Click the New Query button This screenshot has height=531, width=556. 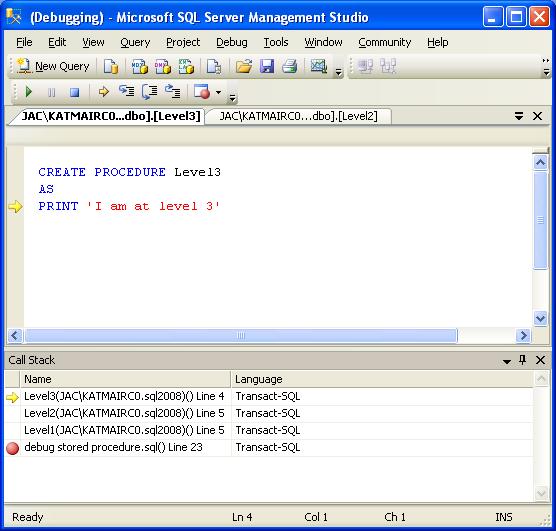pyautogui.click(x=53, y=66)
